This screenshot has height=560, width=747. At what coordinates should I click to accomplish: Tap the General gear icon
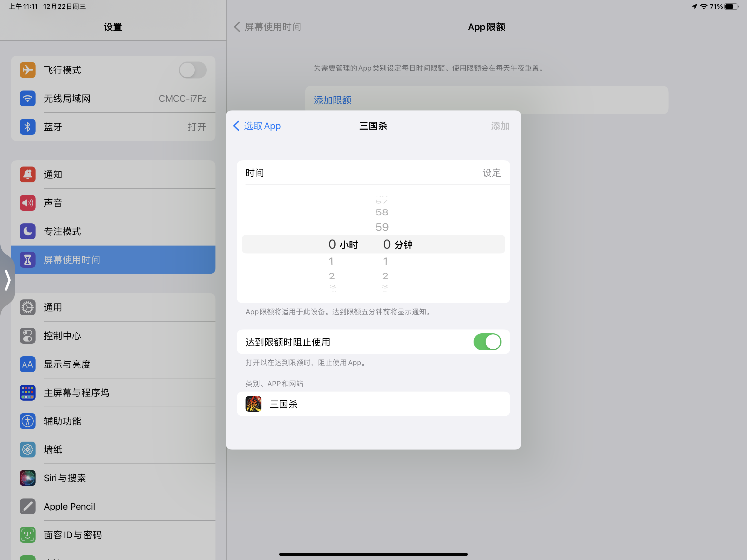[x=27, y=307]
